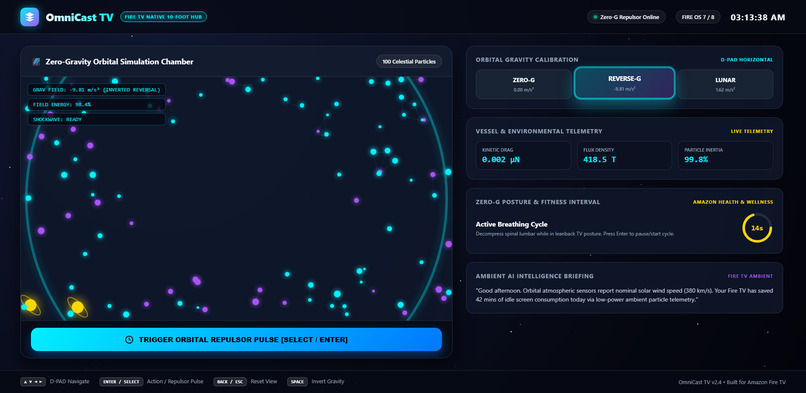
Task: Select the LUNAR gravity mode
Action: 725,84
